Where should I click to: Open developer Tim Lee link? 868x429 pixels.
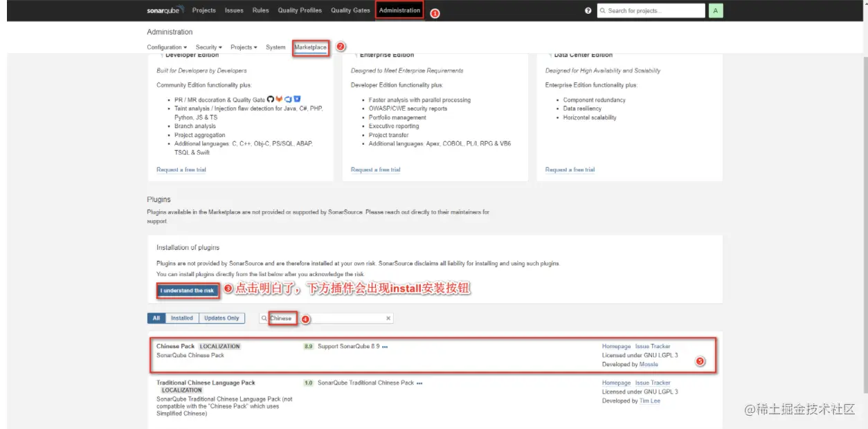point(650,401)
